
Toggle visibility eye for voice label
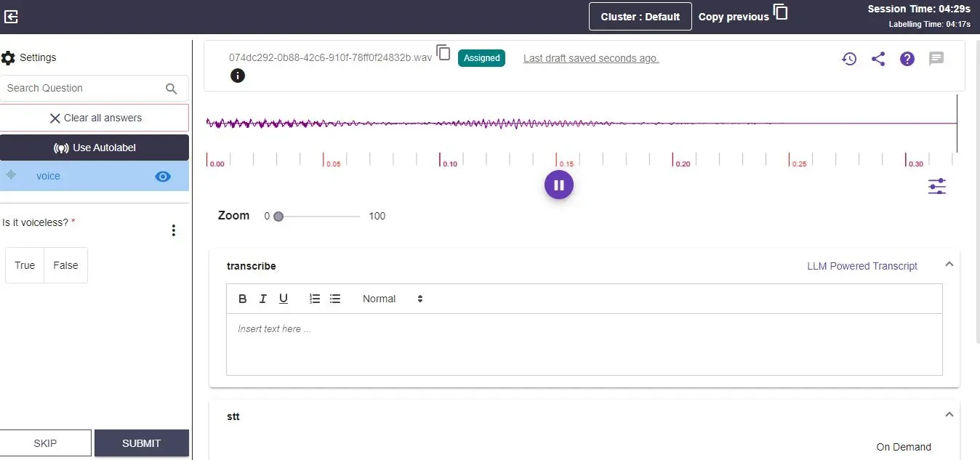coord(163,177)
